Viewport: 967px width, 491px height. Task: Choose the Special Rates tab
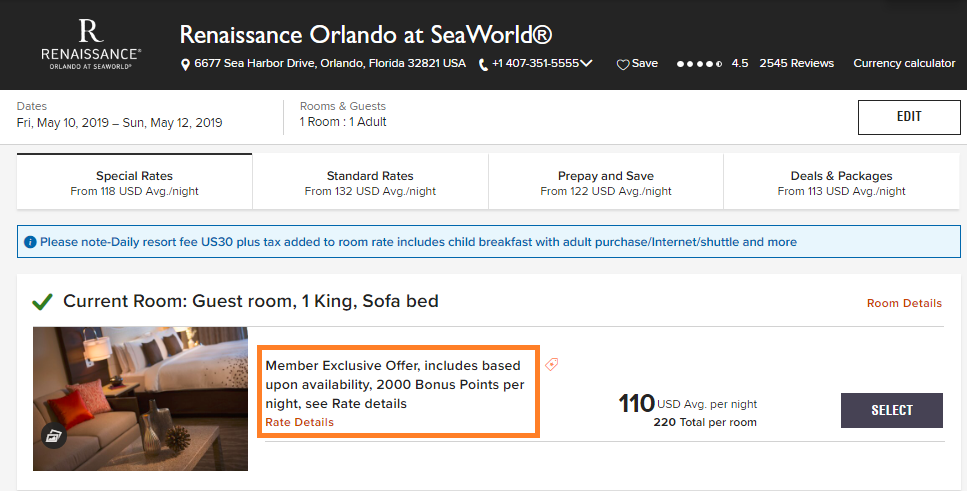click(134, 182)
